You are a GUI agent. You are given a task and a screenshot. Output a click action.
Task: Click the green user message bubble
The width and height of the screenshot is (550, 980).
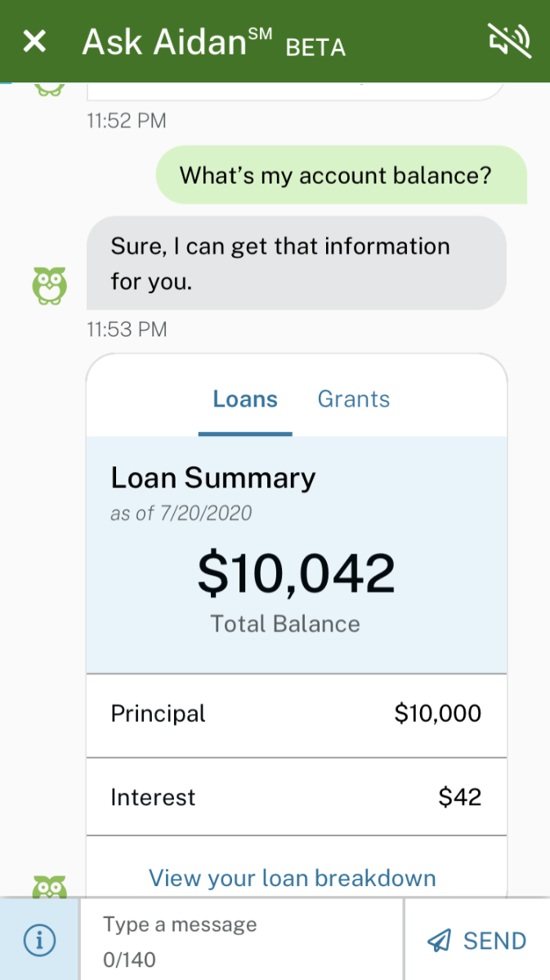click(x=341, y=175)
